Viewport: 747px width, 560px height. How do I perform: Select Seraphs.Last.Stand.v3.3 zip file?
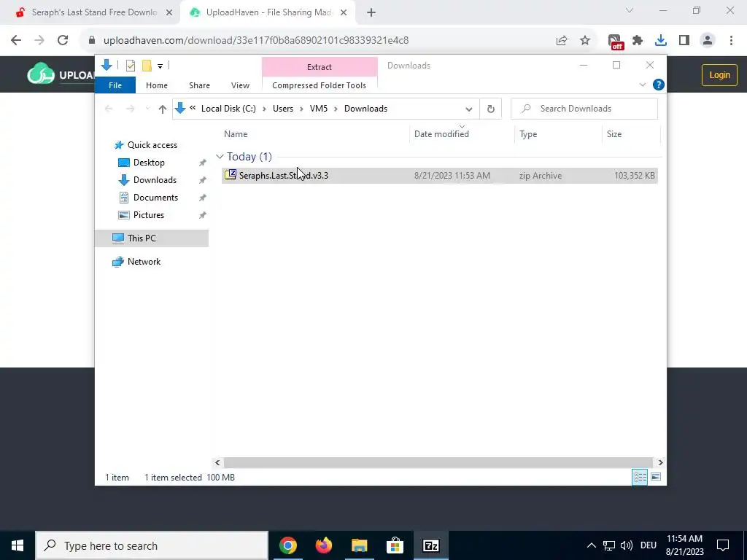(x=439, y=176)
